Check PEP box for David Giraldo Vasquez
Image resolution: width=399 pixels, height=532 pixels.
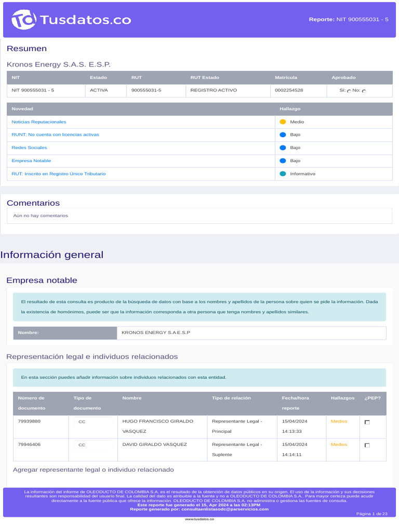coord(367,445)
